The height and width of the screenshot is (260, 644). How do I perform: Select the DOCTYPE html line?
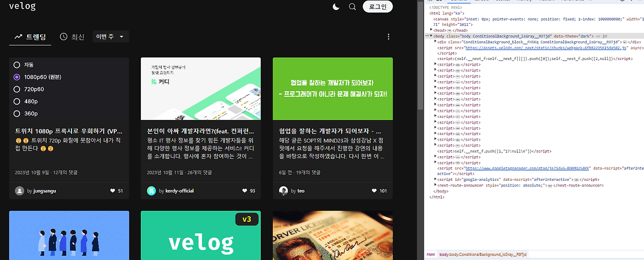[445, 8]
